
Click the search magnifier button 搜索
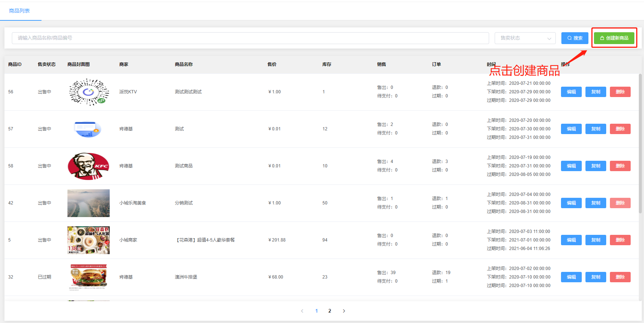click(575, 38)
